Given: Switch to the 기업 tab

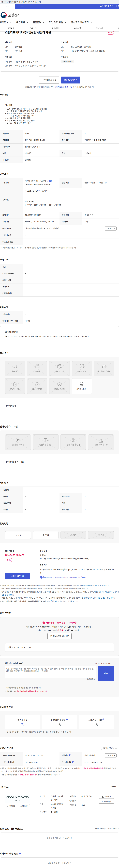Looking at the screenshot, I should tap(22, 6).
